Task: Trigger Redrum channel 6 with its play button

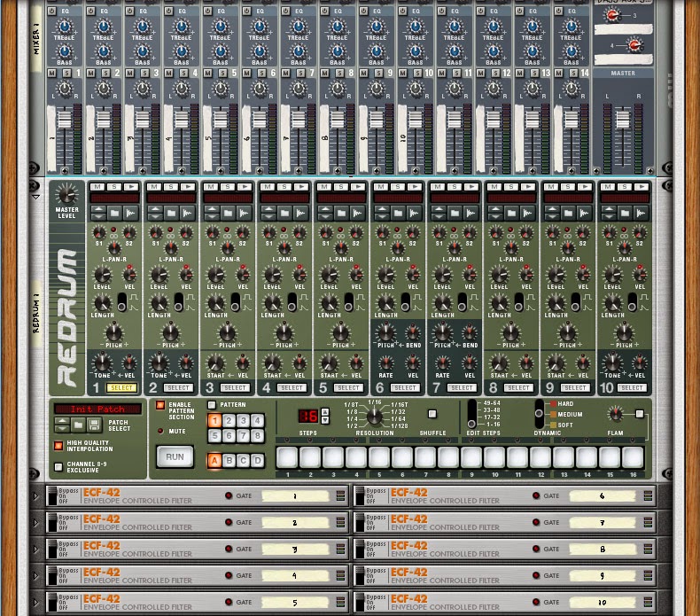Action: point(415,187)
